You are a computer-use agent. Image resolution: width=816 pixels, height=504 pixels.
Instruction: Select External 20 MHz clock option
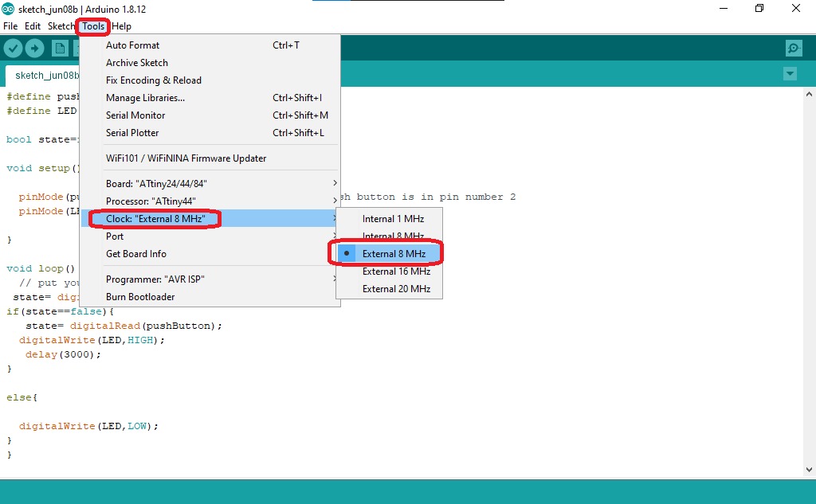pyautogui.click(x=389, y=289)
